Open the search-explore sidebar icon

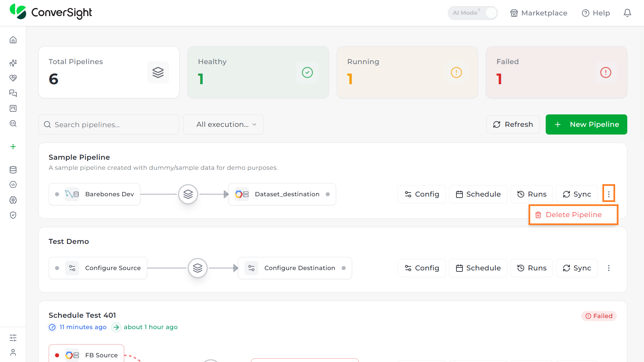(x=13, y=123)
